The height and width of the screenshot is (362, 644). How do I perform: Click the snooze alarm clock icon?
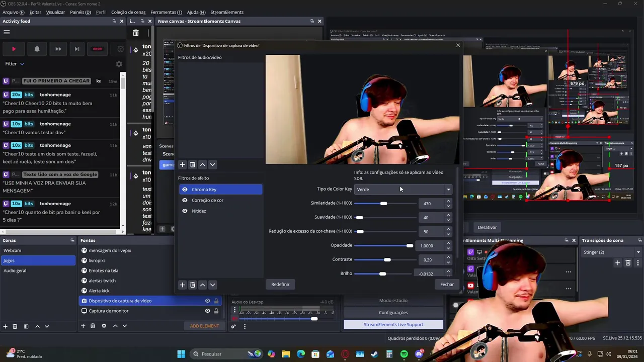coord(120,49)
